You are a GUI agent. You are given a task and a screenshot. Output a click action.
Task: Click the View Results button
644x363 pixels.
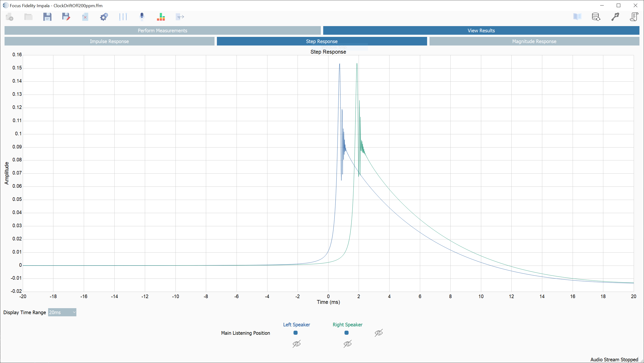pos(481,30)
